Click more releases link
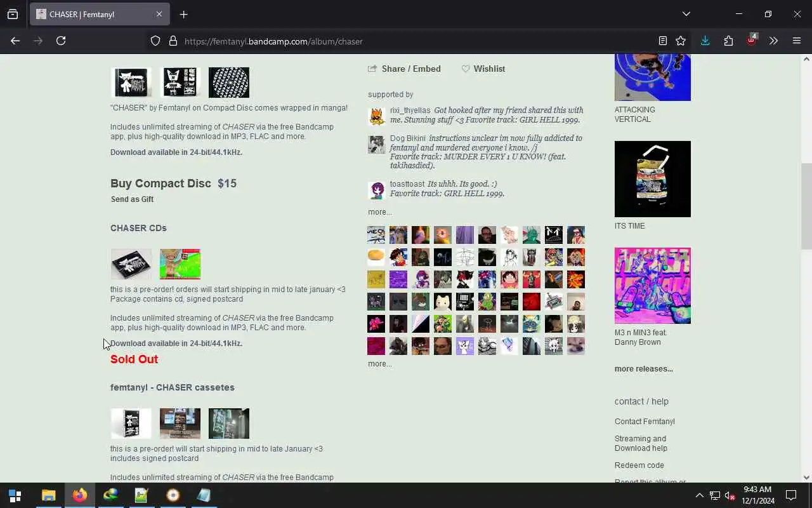This screenshot has width=812, height=508. 643,369
